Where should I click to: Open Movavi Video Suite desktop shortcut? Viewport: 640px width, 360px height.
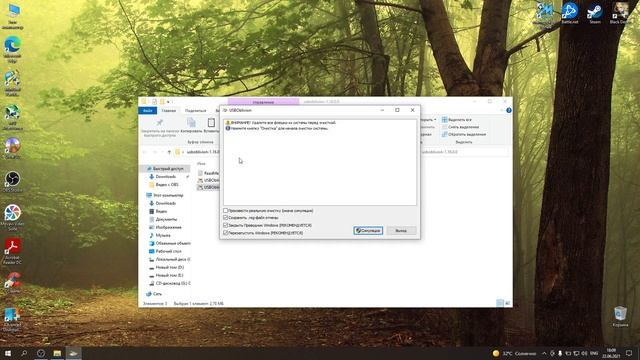(13, 218)
